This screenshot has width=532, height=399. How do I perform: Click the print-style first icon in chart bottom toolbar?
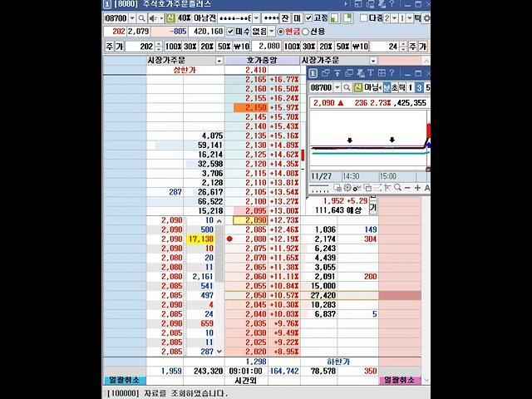pyautogui.click(x=337, y=187)
